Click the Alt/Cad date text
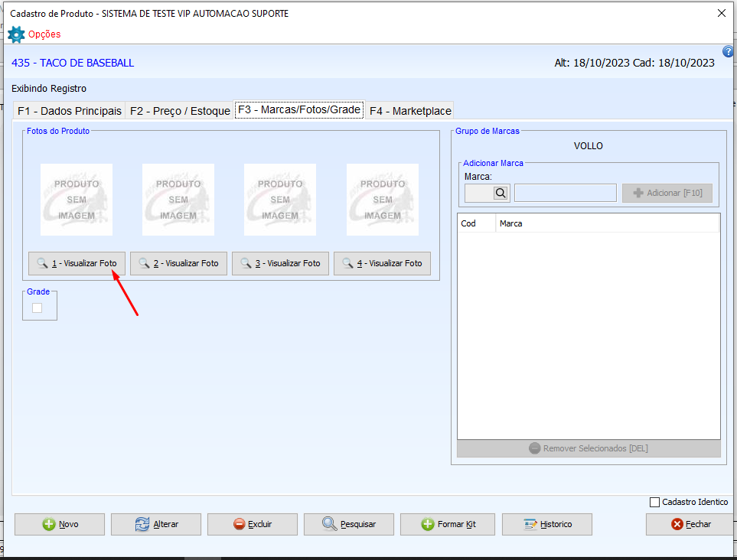This screenshot has height=560, width=737. pos(634,63)
